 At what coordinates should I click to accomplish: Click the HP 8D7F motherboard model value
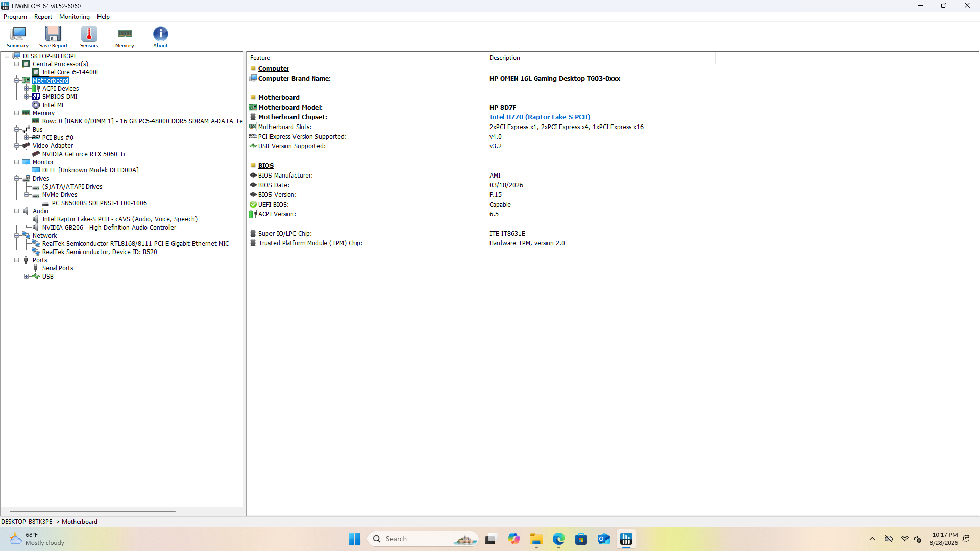click(503, 108)
